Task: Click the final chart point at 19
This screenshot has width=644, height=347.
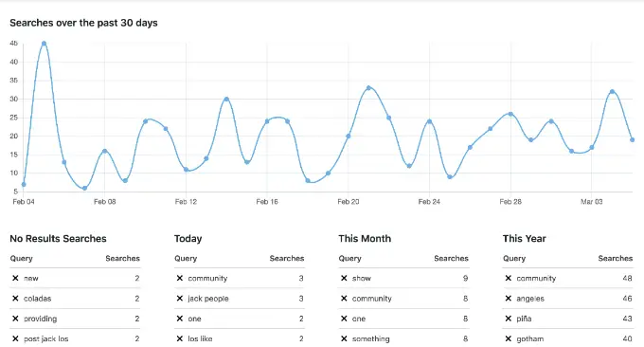Action: 632,139
